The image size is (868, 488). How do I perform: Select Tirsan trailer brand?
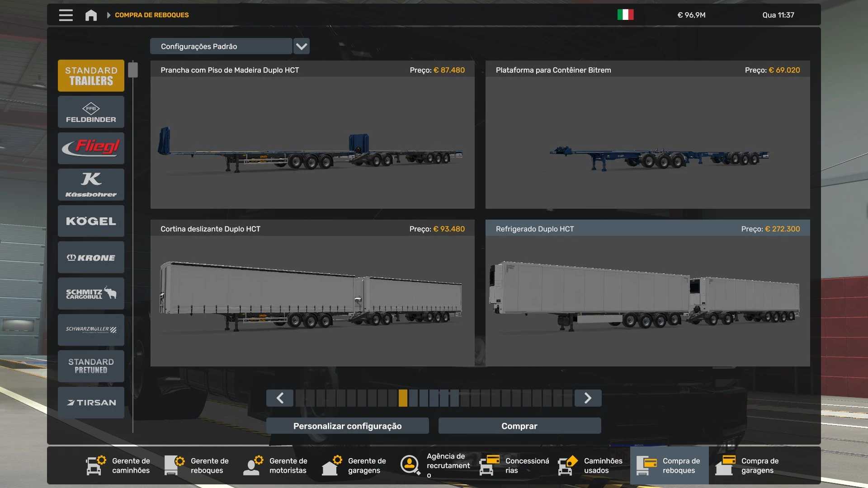click(91, 403)
